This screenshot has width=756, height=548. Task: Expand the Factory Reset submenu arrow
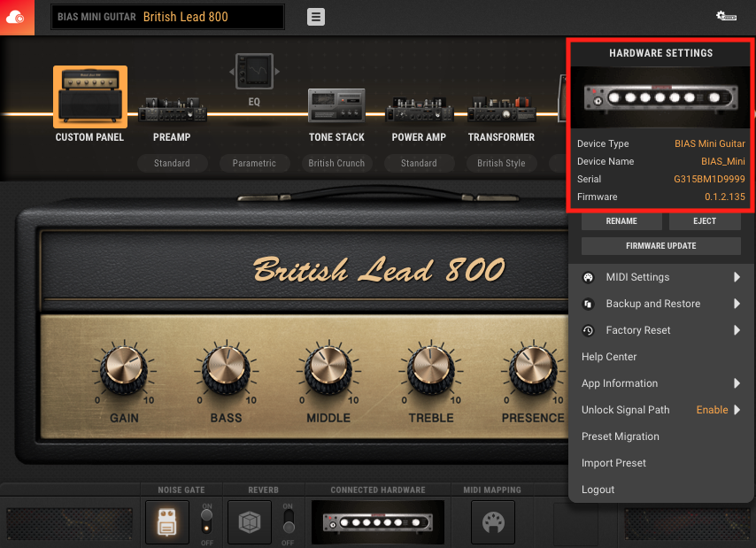(x=737, y=330)
